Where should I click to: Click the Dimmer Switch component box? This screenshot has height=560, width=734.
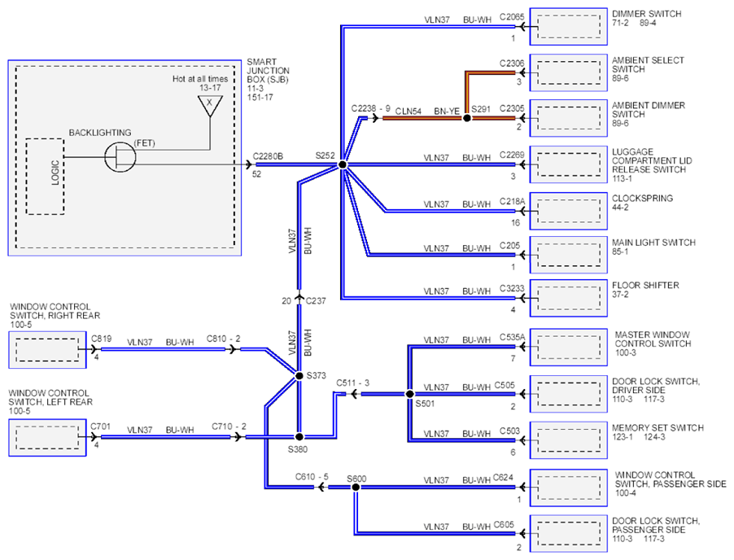point(568,27)
